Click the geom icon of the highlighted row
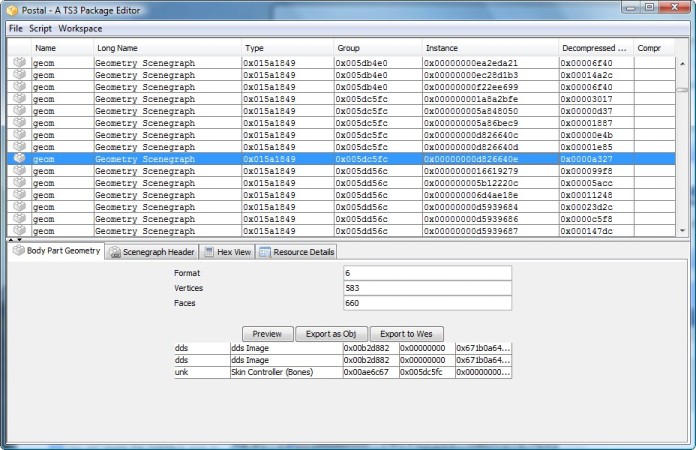 [18, 158]
